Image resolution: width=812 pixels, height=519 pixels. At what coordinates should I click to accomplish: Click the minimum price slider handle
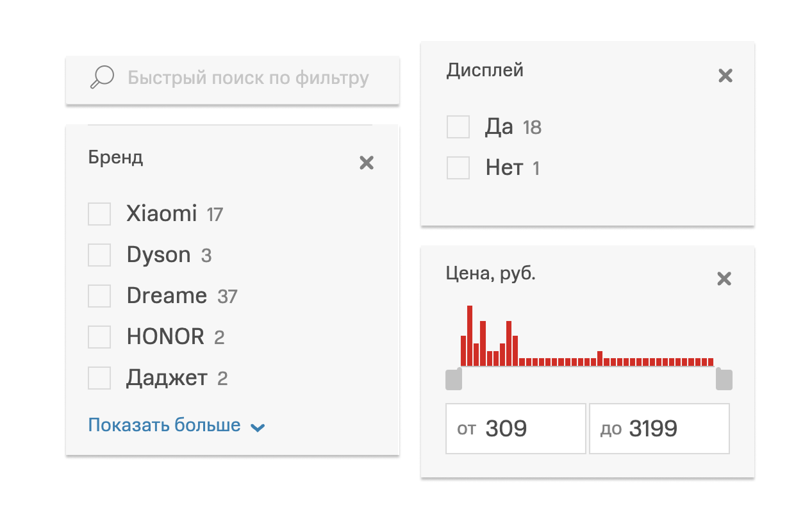[454, 379]
